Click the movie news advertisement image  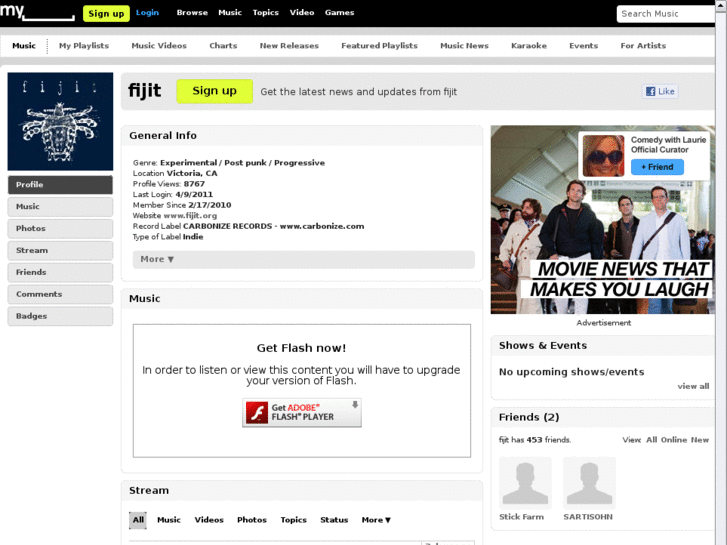click(x=603, y=220)
